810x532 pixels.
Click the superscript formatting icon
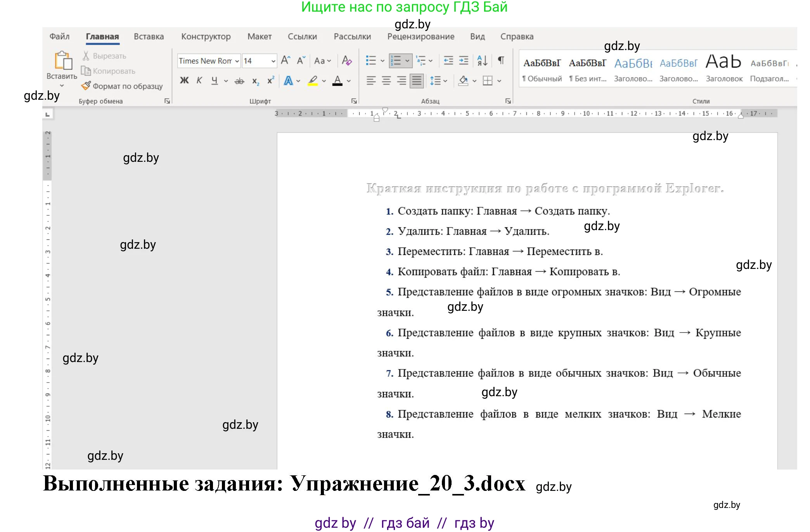point(270,80)
